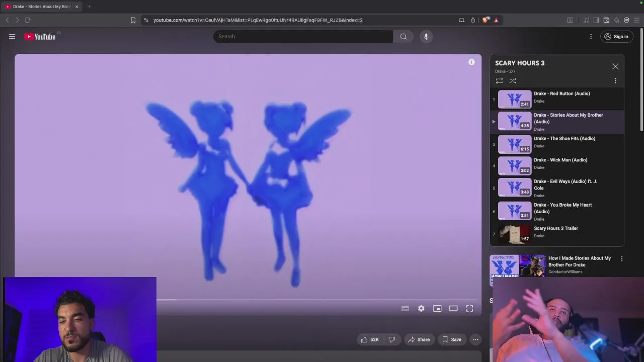The height and width of the screenshot is (362, 644).
Task: Select Drake - Stories About My Brother playlist item
Action: [557, 122]
